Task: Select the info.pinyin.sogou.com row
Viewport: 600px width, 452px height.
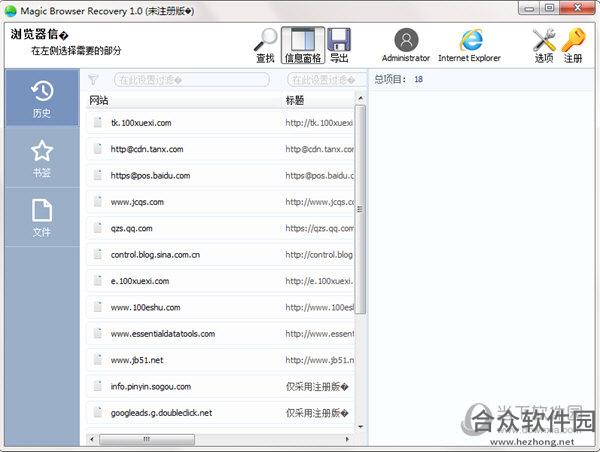Action: click(220, 387)
